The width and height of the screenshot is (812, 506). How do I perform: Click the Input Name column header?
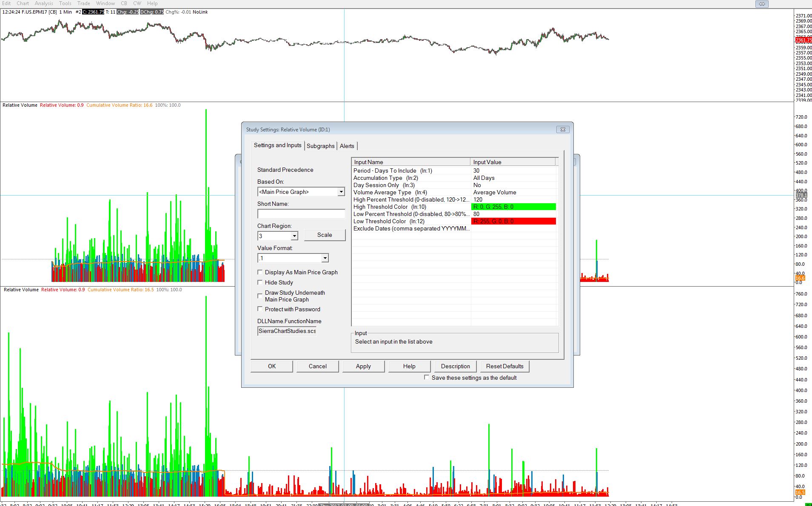point(411,162)
